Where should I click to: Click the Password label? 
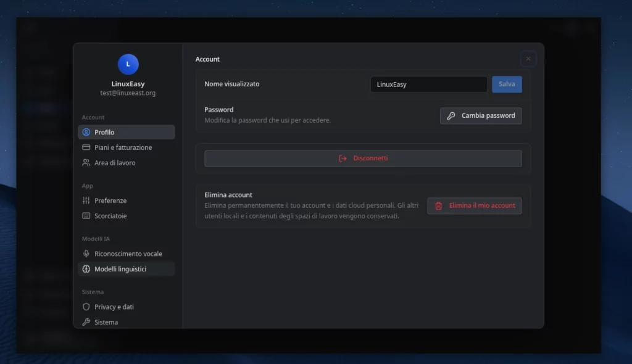point(219,110)
